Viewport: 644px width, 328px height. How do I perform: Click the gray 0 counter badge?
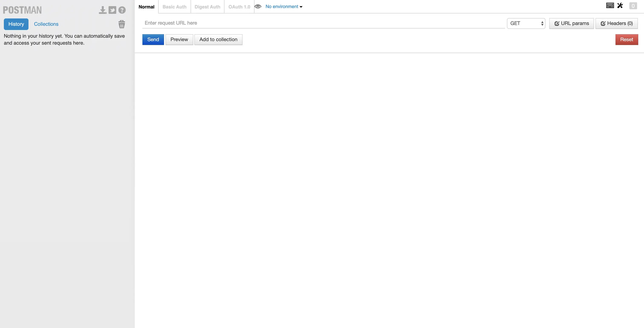click(x=633, y=6)
